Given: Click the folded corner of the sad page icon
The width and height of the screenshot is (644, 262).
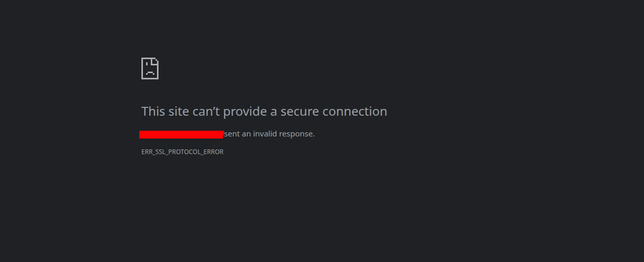Looking at the screenshot, I should (x=155, y=61).
